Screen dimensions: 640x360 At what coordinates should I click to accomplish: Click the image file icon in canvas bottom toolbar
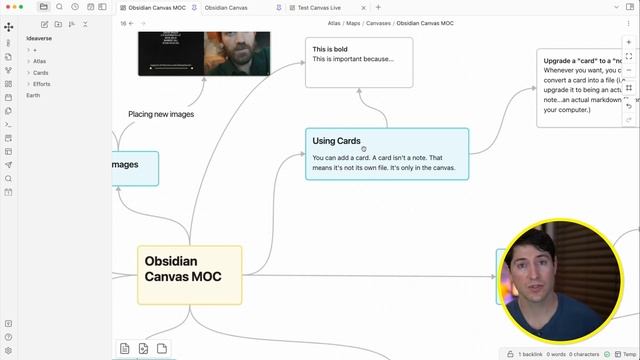143,348
